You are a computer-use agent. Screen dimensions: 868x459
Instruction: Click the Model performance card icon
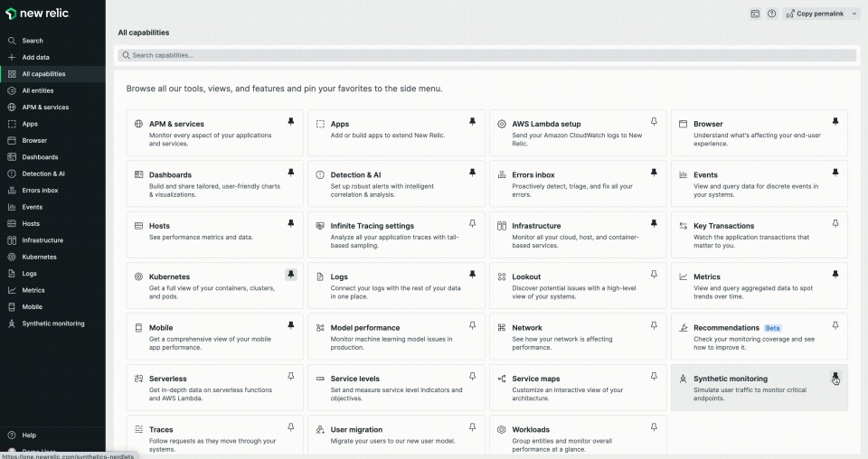(320, 327)
